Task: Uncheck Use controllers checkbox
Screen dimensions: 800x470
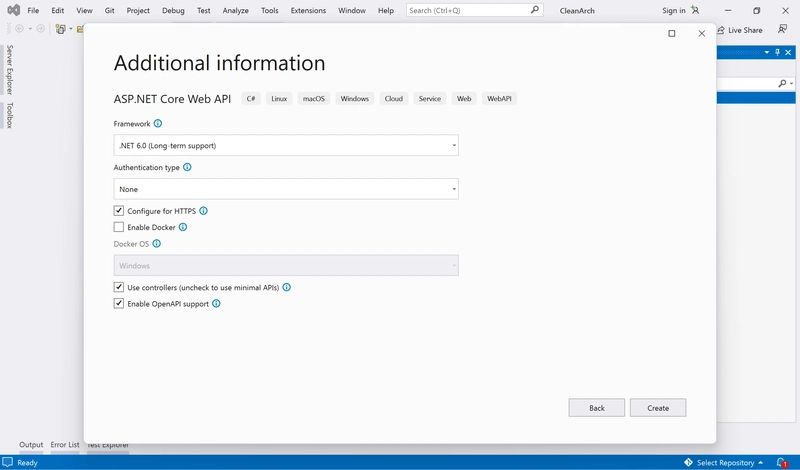Action: pos(119,287)
